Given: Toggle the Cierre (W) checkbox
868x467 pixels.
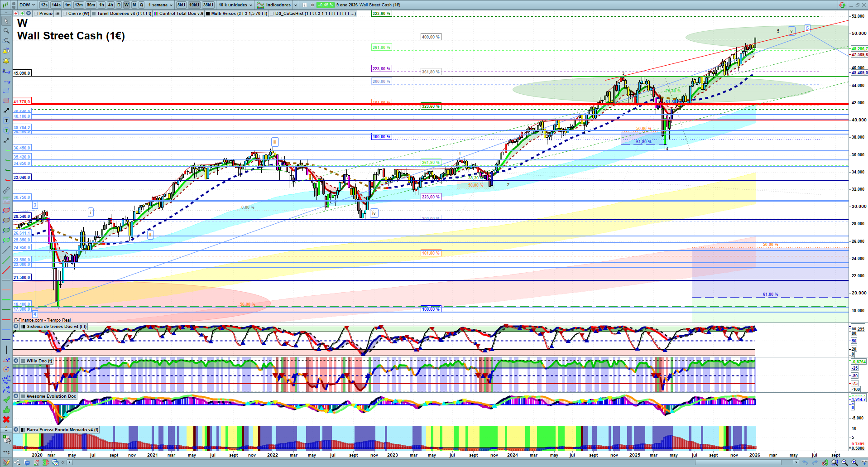Looking at the screenshot, I should (65, 14).
